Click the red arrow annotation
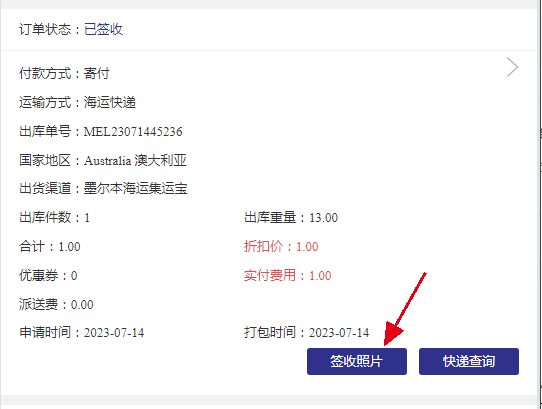The width and height of the screenshot is (542, 409). click(x=405, y=309)
